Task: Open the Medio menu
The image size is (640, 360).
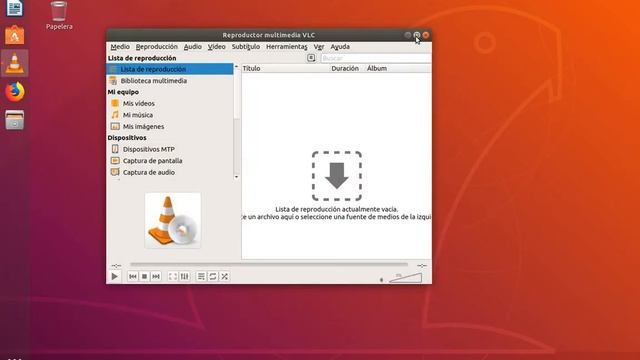Action: pos(120,47)
